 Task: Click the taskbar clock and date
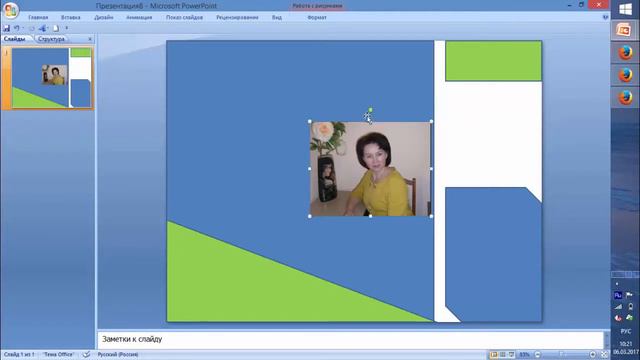(x=625, y=348)
